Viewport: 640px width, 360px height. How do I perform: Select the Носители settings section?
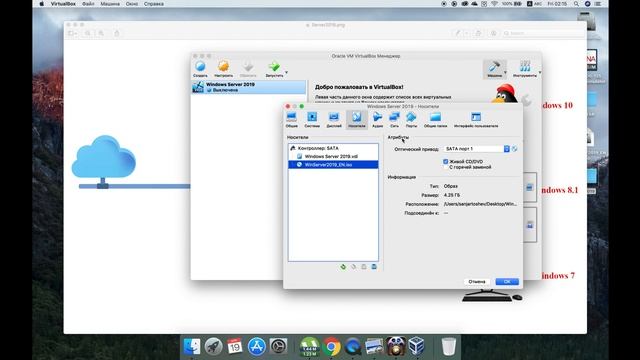point(357,120)
